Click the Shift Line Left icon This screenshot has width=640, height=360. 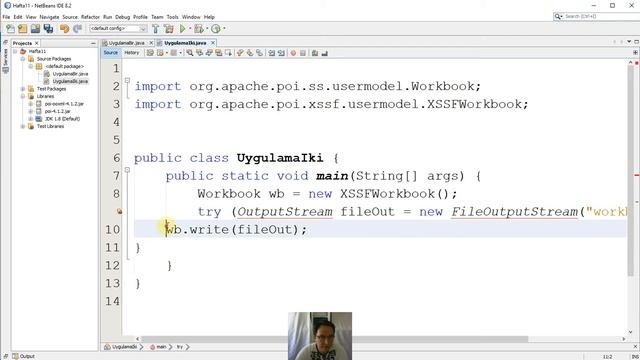click(x=272, y=53)
